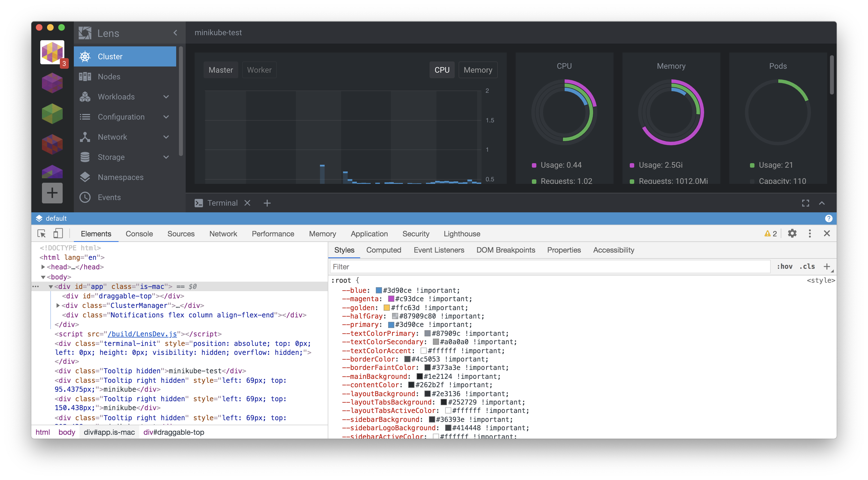Close the Terminal tab
Screen dimensions: 868x480
click(247, 203)
